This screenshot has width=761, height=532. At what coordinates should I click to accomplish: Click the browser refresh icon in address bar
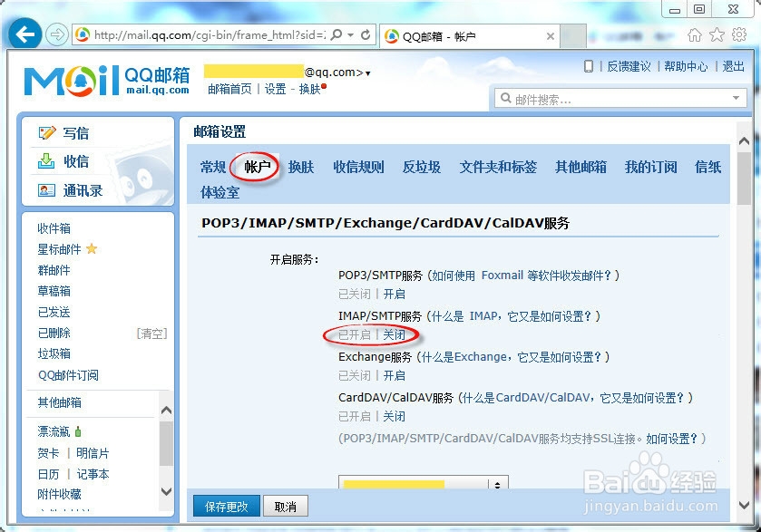click(x=366, y=34)
